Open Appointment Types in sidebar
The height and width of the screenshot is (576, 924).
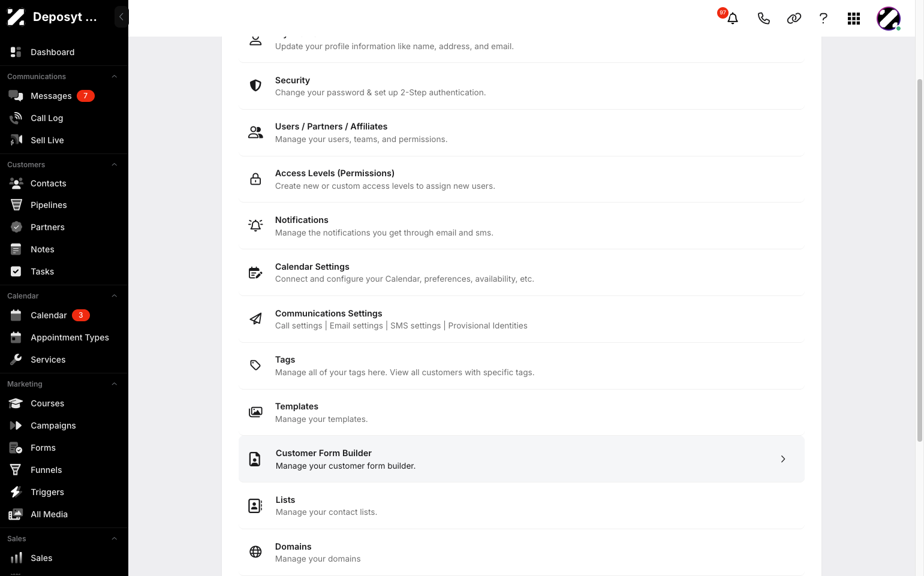[64, 337]
